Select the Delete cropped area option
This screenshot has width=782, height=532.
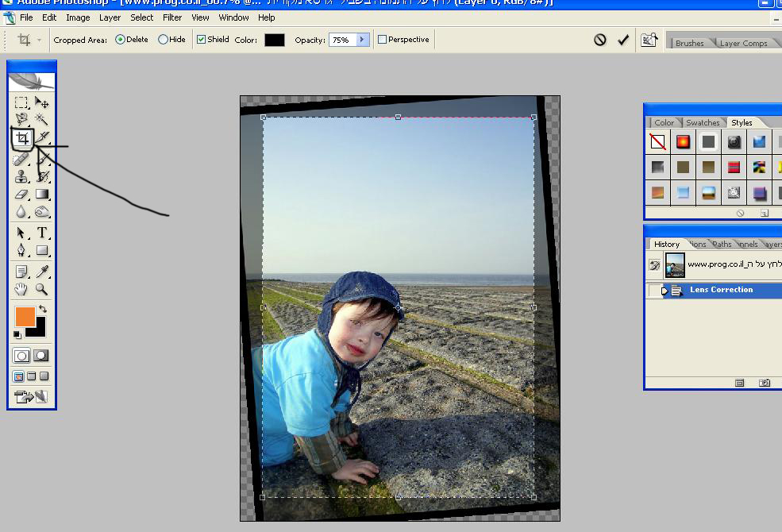pyautogui.click(x=121, y=40)
